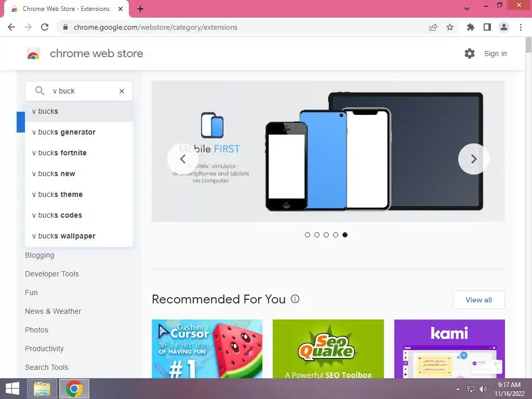Open the Photos category
The height and width of the screenshot is (399, 532).
(36, 330)
